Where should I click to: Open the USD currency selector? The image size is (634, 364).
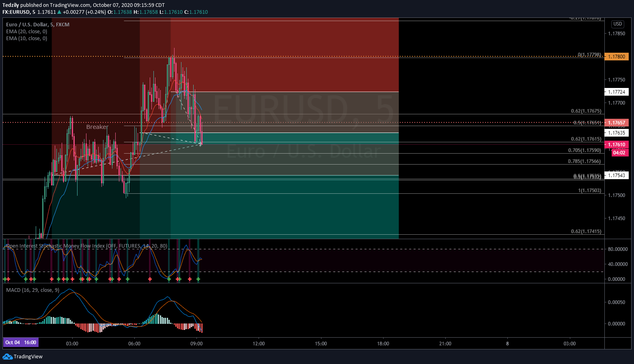617,24
